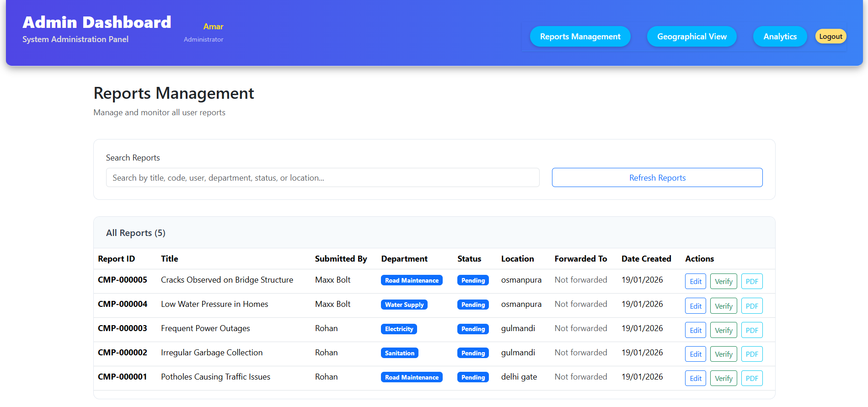Click the Search Reports input field
868x407 pixels.
click(322, 178)
